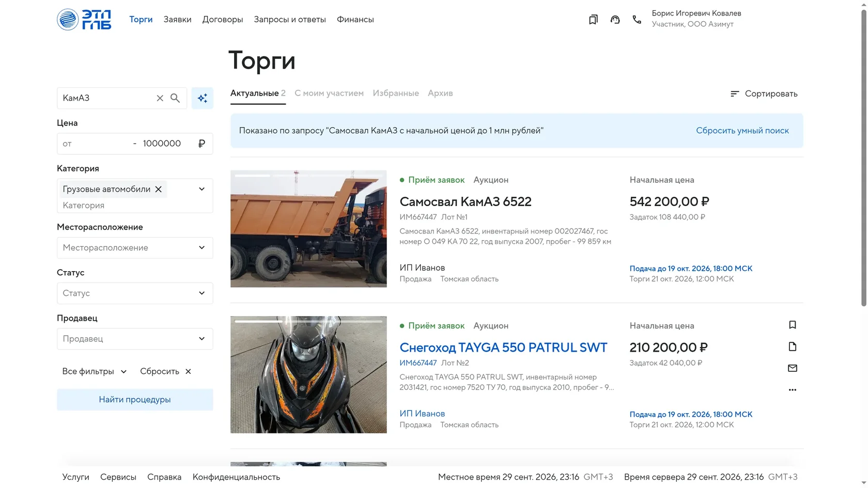Open the Месторасположение dropdown
Viewport: 868px width, 488px height.
[135, 248]
